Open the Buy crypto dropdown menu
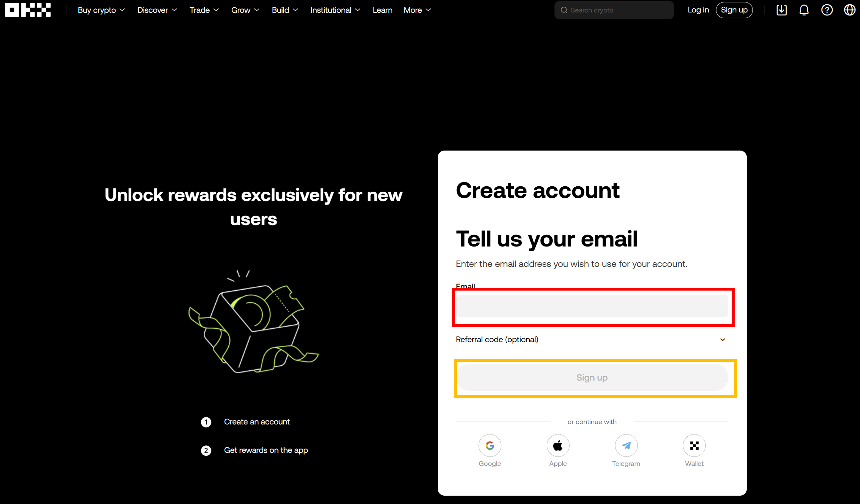Viewport: 860px width, 504px height. pos(101,10)
